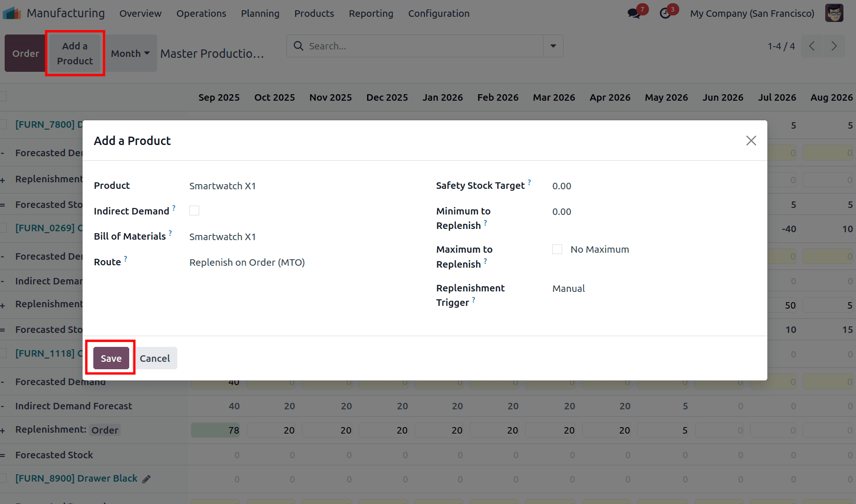Image resolution: width=856 pixels, height=504 pixels.
Task: Cancel adding the product
Action: (155, 358)
